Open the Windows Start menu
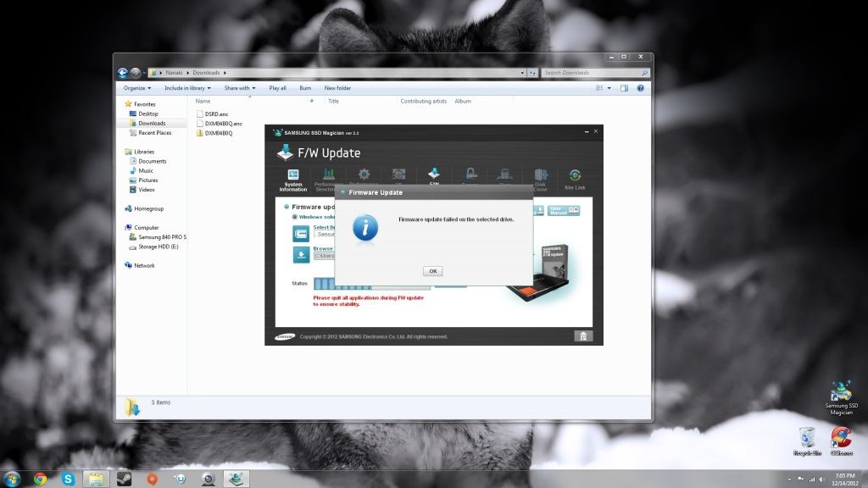This screenshot has height=488, width=868. [x=12, y=479]
